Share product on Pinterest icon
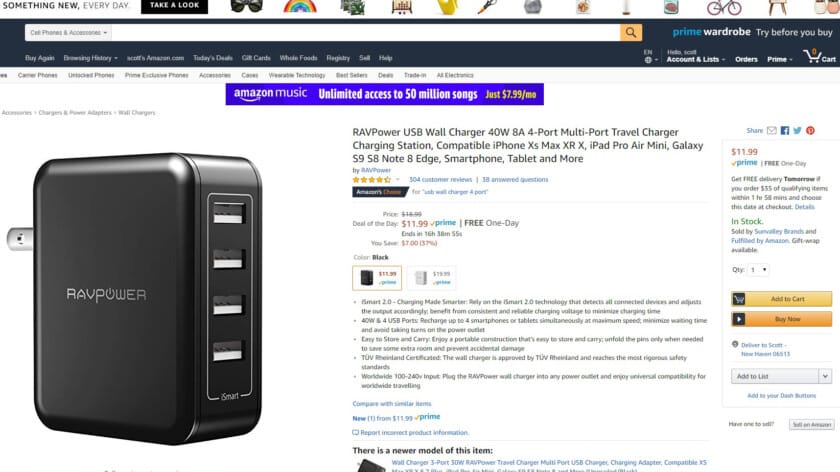This screenshot has width=840, height=472. [810, 131]
